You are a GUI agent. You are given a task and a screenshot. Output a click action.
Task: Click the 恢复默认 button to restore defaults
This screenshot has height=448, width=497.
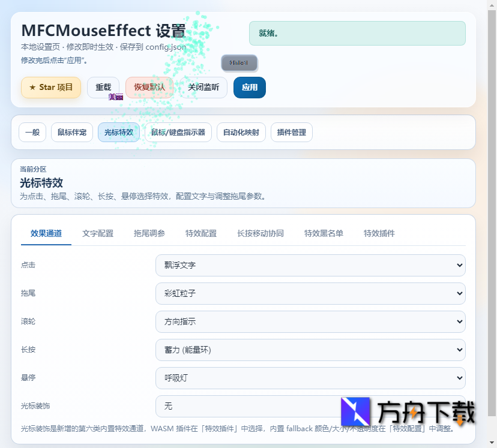point(149,88)
